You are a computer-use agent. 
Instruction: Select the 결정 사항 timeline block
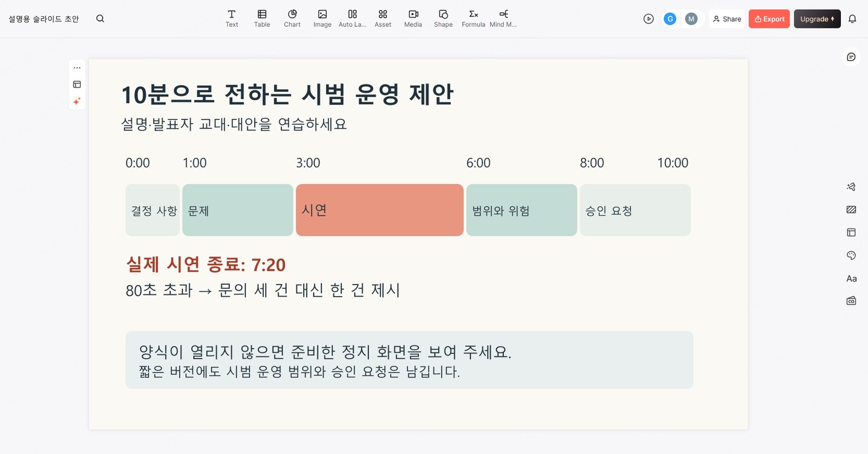[x=153, y=210]
